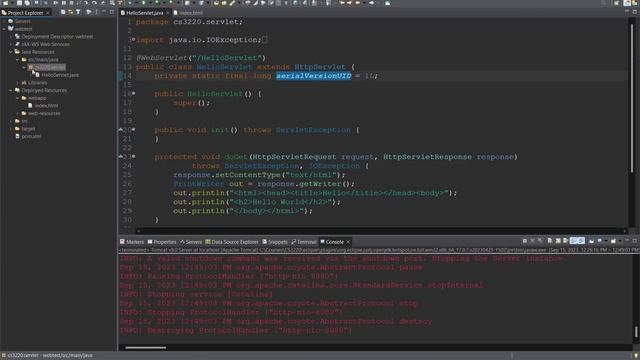Open the Project Explorer filter icon

(x=78, y=12)
